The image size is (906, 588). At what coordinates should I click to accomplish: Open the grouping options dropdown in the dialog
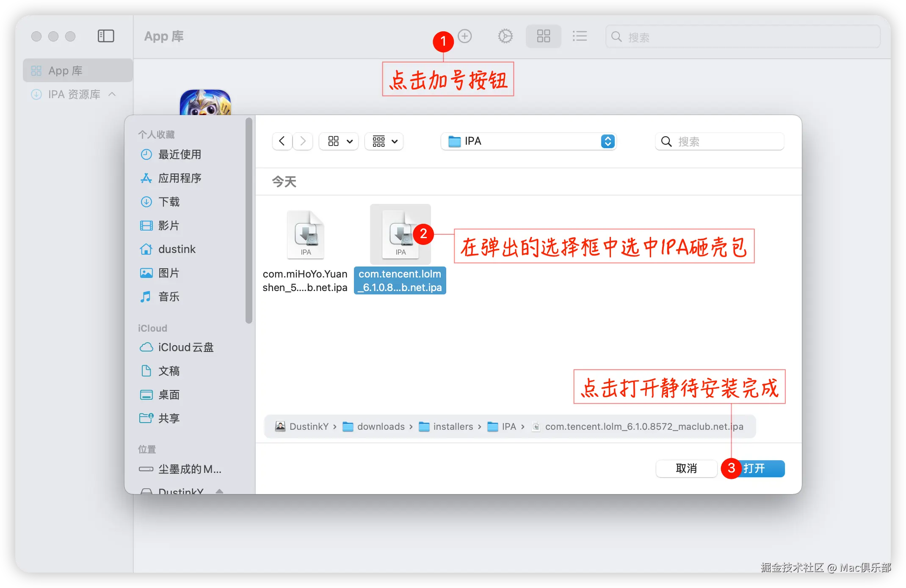[383, 141]
